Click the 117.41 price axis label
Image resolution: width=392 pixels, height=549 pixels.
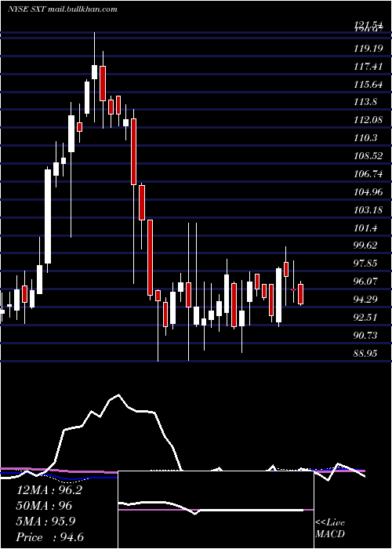(368, 66)
